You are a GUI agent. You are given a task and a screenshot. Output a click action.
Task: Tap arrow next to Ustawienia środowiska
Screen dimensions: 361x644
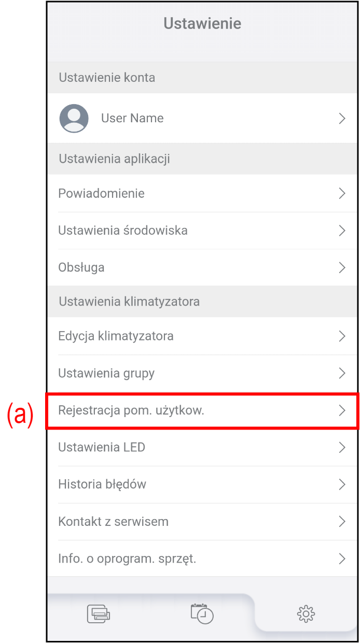click(x=342, y=231)
